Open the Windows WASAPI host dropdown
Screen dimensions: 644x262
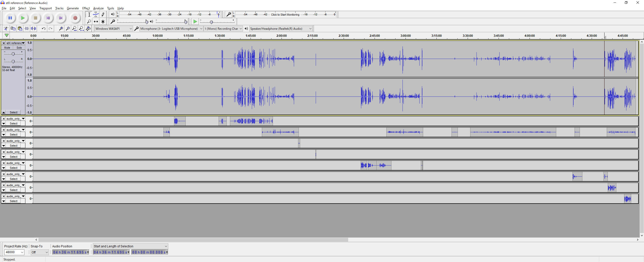(x=114, y=29)
